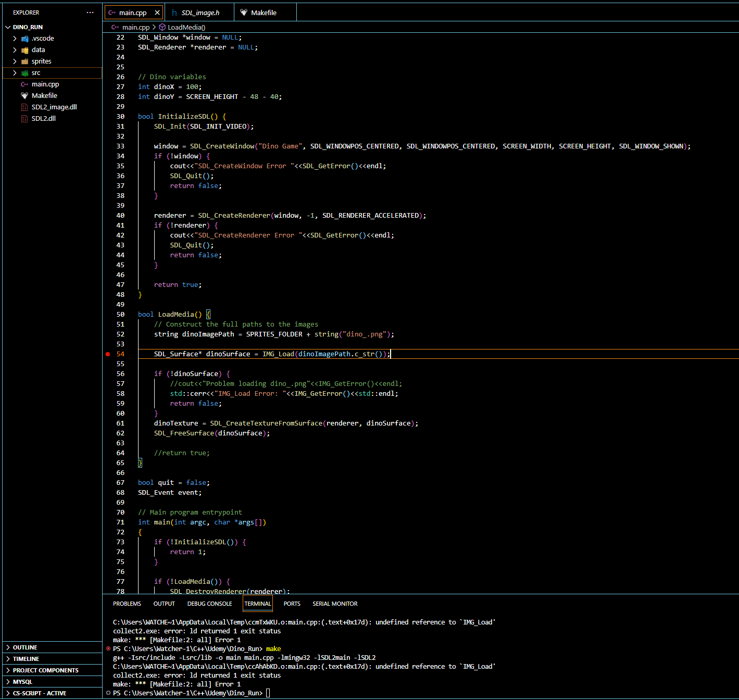Click SDL_CreateRenderer on line 40
The width and height of the screenshot is (739, 700).
(234, 216)
